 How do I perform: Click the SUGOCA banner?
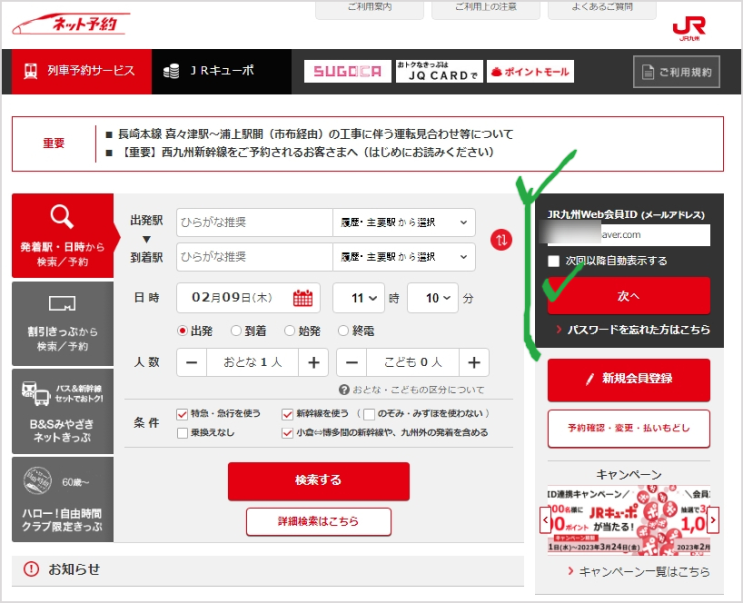pyautogui.click(x=347, y=72)
